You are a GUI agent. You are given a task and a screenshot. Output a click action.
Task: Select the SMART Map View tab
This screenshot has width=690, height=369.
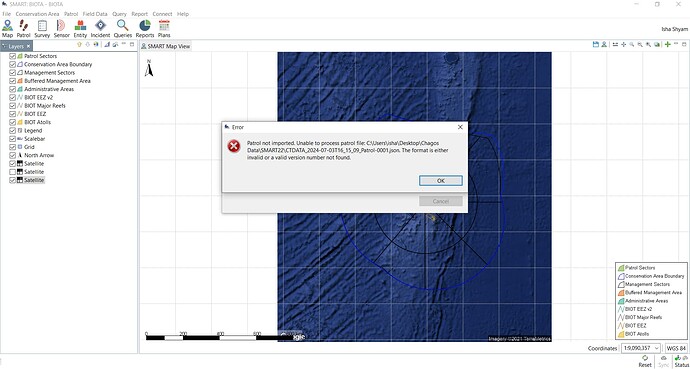pyautogui.click(x=165, y=46)
